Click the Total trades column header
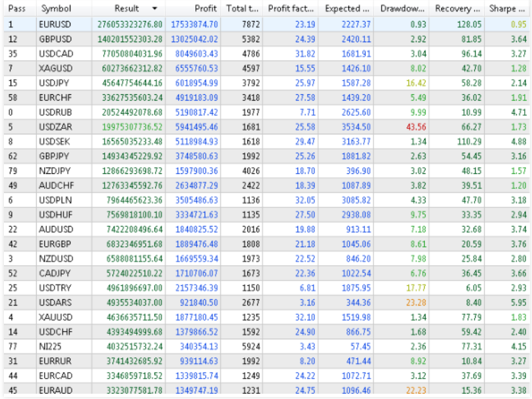 coord(241,9)
